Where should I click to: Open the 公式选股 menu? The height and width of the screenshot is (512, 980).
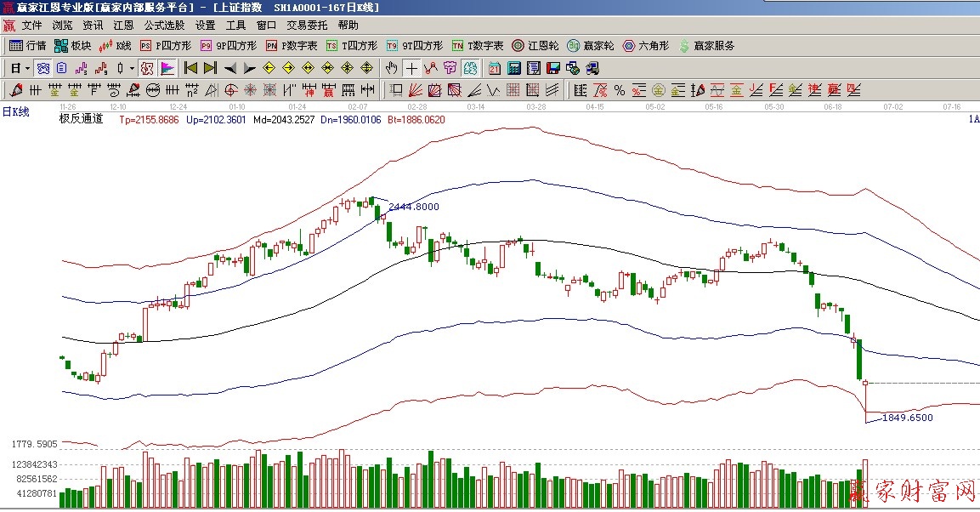click(164, 26)
